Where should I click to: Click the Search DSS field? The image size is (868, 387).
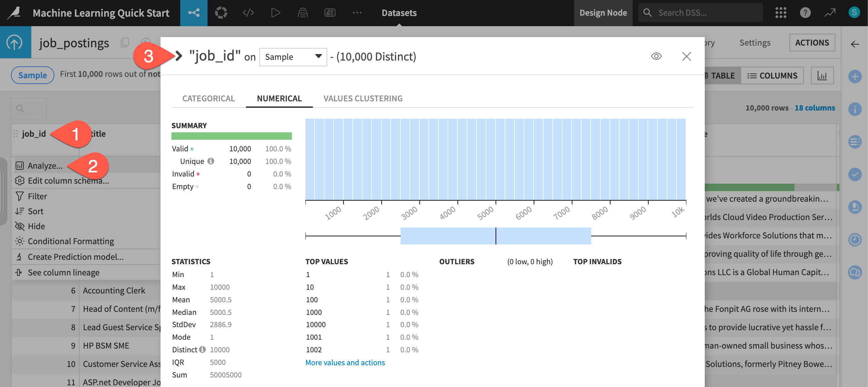pos(700,13)
